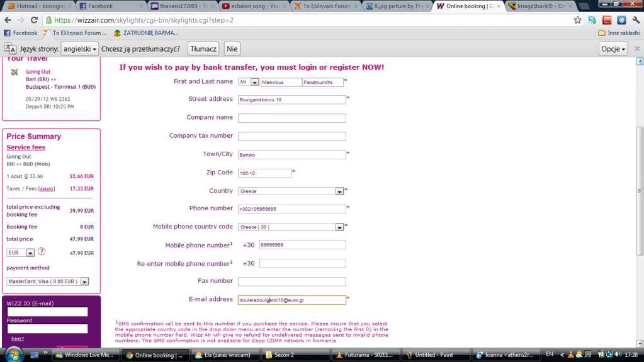The image size is (644, 362).
Task: Open the Country dropdown showing Greece
Action: coord(291,191)
